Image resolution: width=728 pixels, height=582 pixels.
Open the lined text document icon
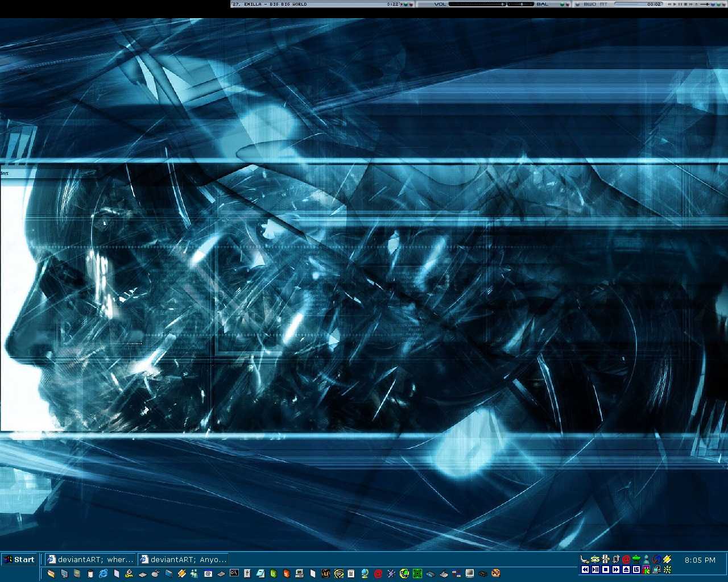pos(351,573)
